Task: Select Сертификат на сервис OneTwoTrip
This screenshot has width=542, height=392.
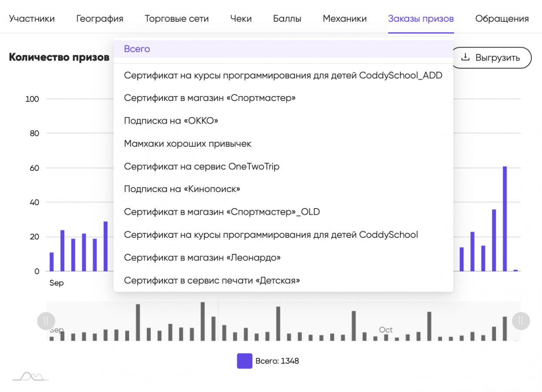Action: pos(201,166)
